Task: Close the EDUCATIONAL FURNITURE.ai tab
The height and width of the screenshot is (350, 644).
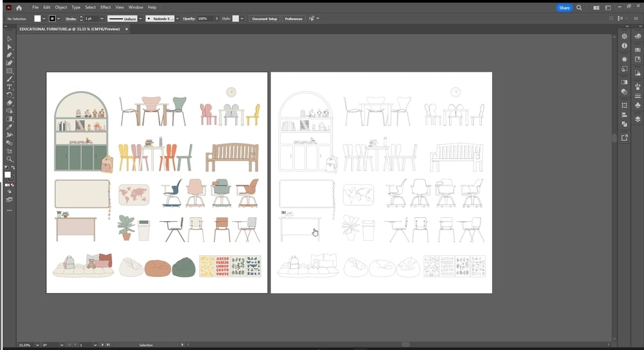Action: click(x=126, y=29)
